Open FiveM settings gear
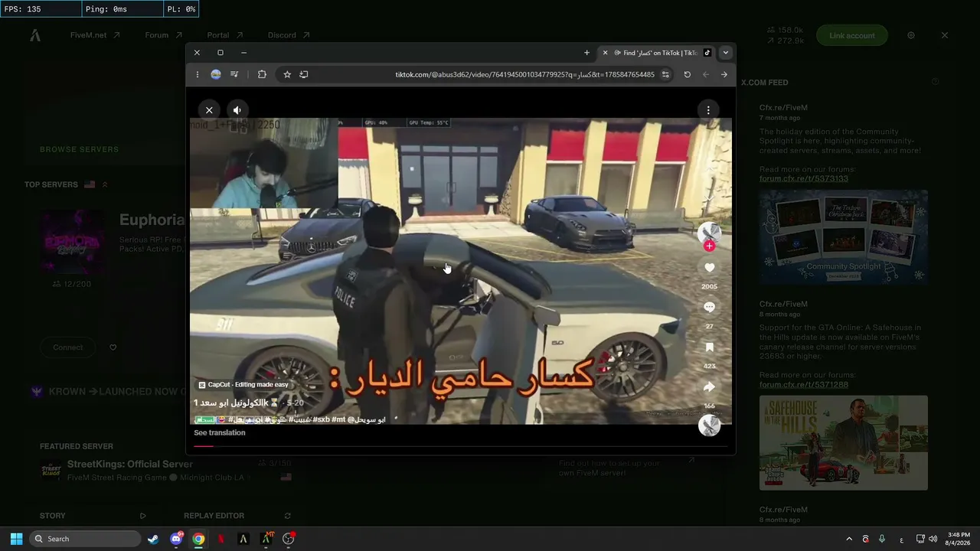Viewport: 980px width, 551px height. (x=911, y=35)
